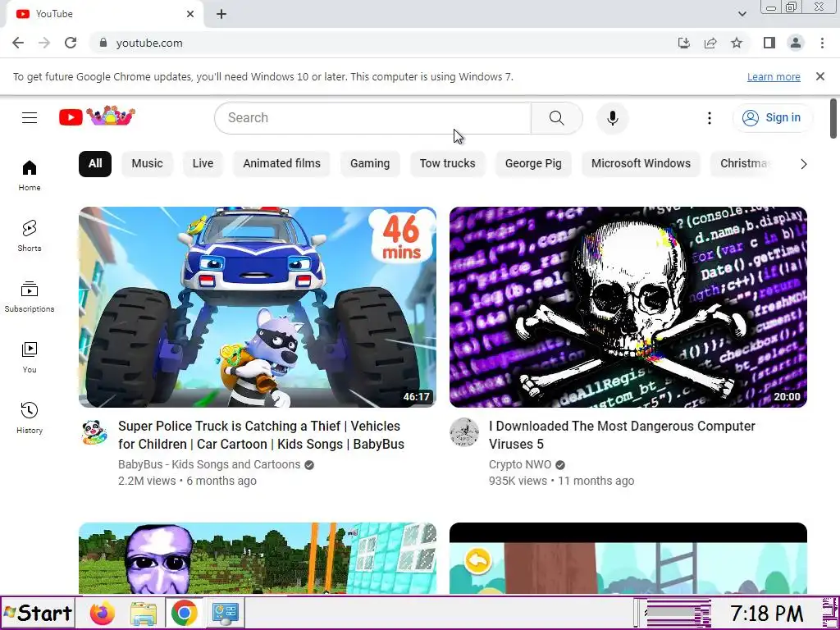Visit BabyBus - Kids Songs and Cartoons channel

(x=209, y=464)
